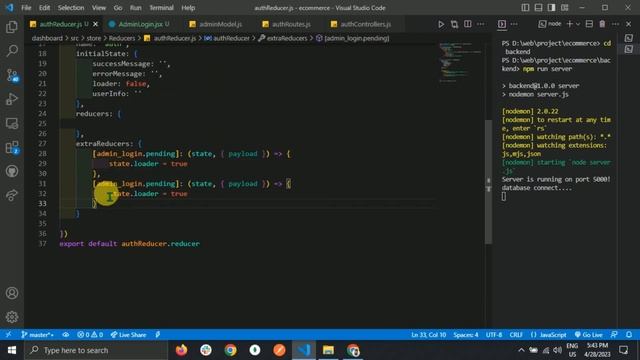Image resolution: width=640 pixels, height=360 pixels.
Task: Change encoding via UTF-8
Action: point(494,335)
